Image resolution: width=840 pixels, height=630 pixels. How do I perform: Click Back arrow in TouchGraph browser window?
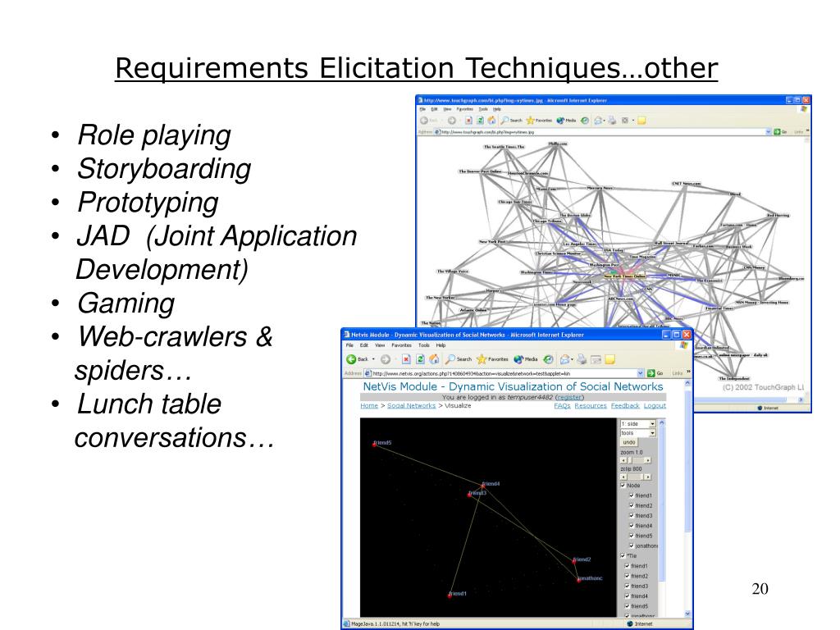point(424,121)
